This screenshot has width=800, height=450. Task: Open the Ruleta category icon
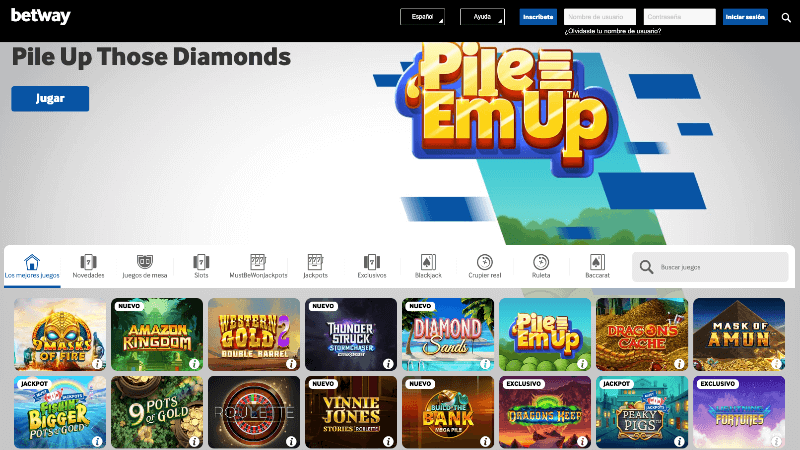[541, 262]
